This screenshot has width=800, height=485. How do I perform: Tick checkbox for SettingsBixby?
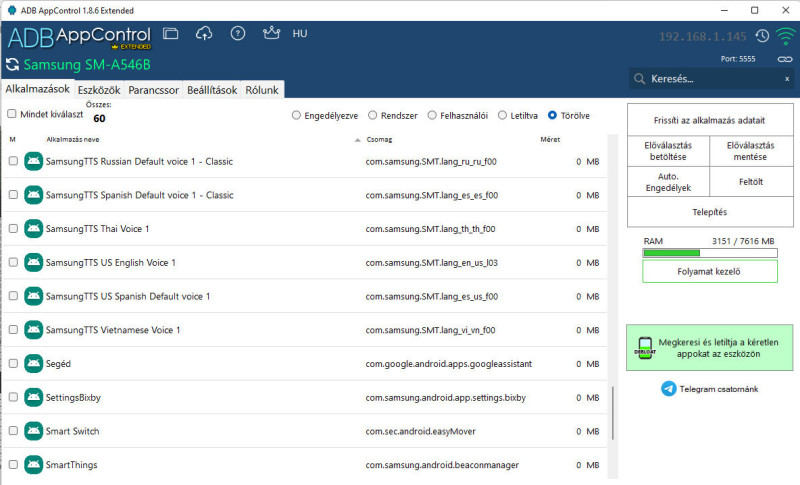(13, 396)
